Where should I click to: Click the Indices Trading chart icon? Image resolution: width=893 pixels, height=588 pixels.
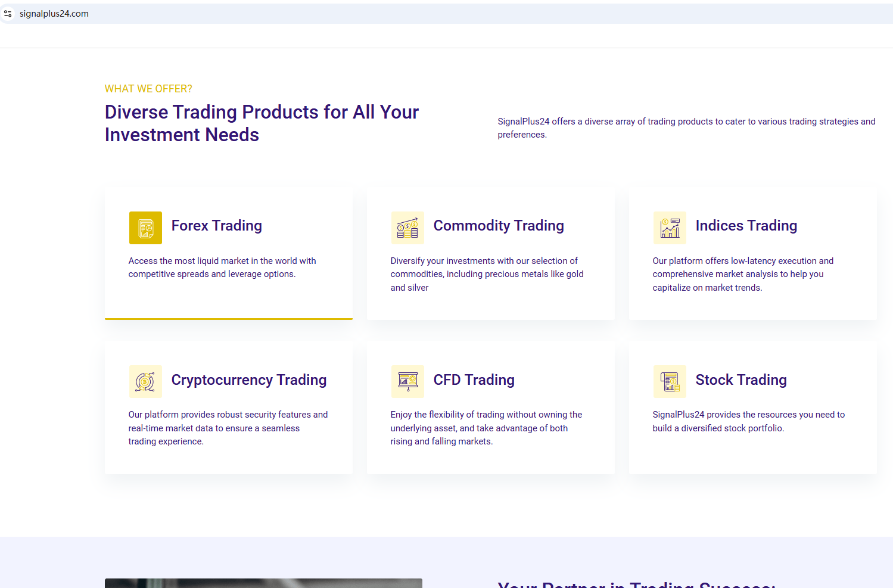pyautogui.click(x=670, y=228)
